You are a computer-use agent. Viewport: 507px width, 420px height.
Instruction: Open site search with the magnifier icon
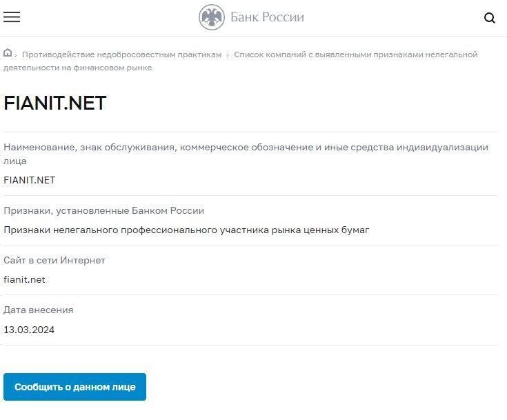tap(490, 18)
